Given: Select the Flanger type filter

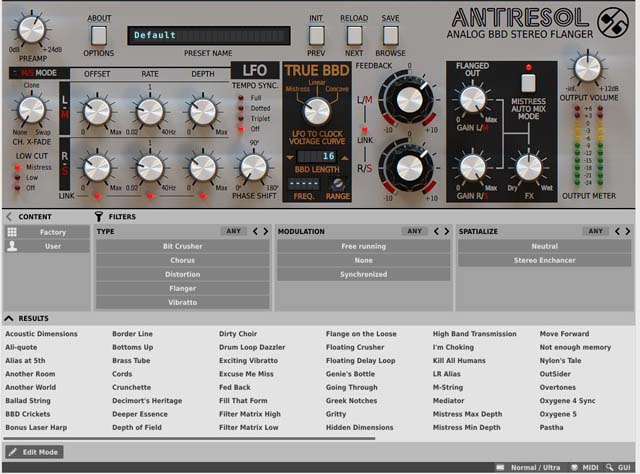Looking at the screenshot, I should (182, 288).
